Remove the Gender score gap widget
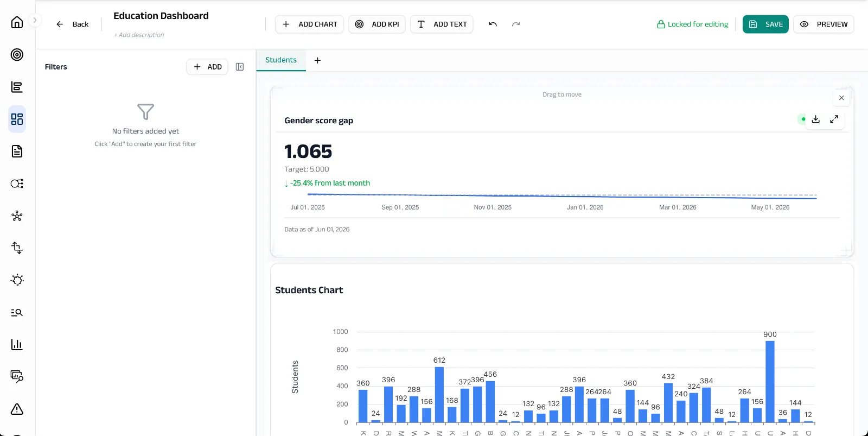Image resolution: width=868 pixels, height=436 pixels. [x=841, y=98]
